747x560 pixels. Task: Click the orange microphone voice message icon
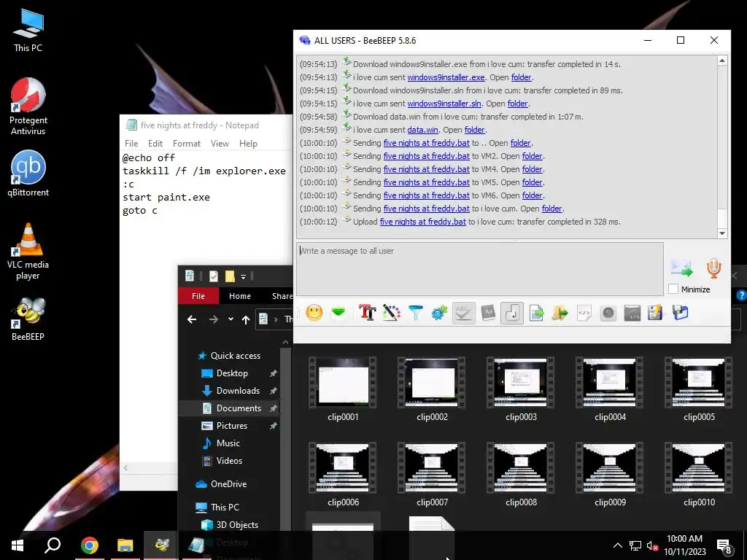click(713, 268)
